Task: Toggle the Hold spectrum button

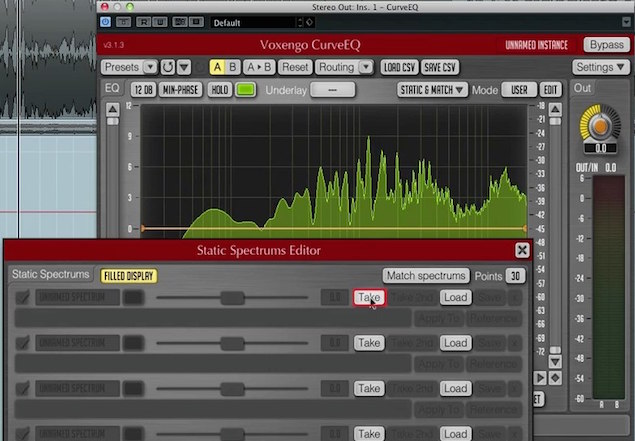Action: click(220, 89)
